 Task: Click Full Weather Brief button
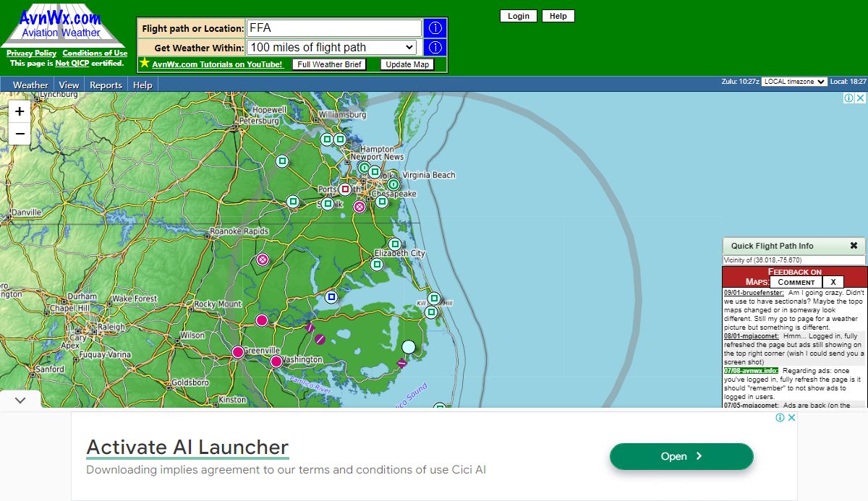pos(329,64)
